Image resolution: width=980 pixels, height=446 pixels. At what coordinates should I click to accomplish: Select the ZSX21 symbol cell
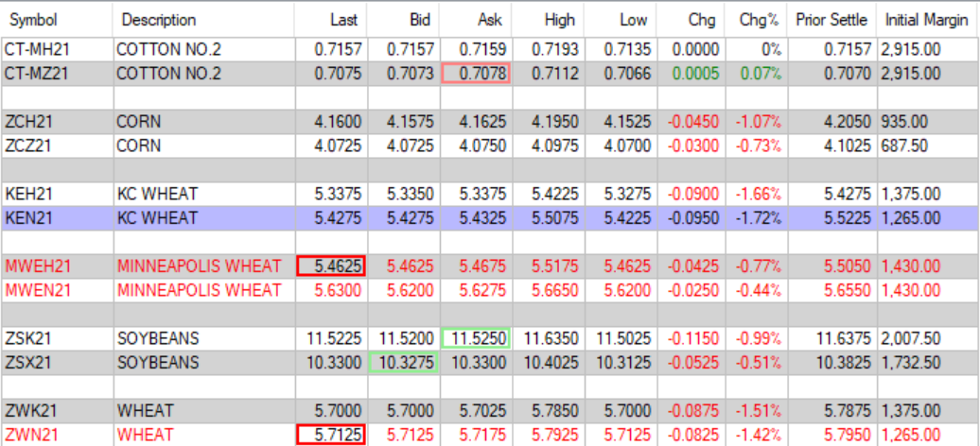click(x=56, y=363)
